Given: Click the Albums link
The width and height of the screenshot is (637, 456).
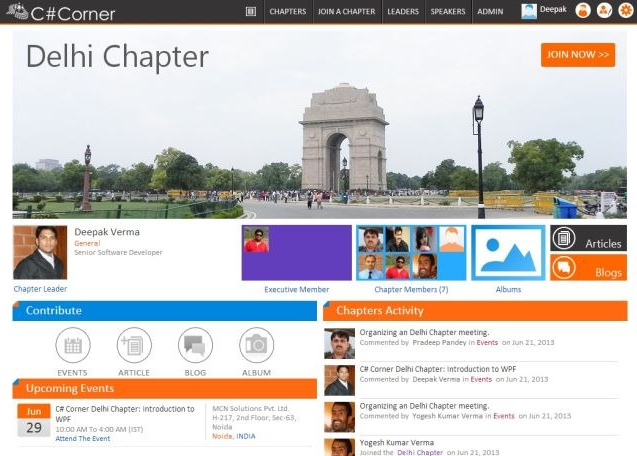Looking at the screenshot, I should [508, 289].
